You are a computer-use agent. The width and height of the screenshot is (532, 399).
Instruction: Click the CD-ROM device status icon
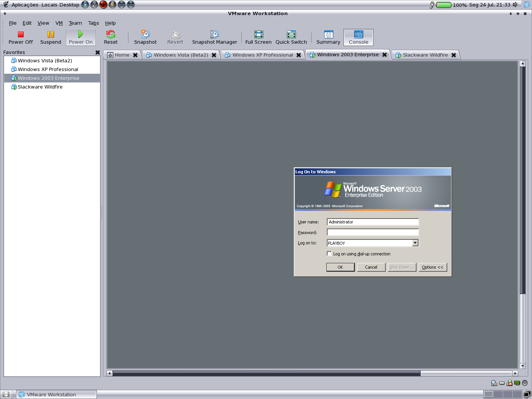tap(494, 383)
